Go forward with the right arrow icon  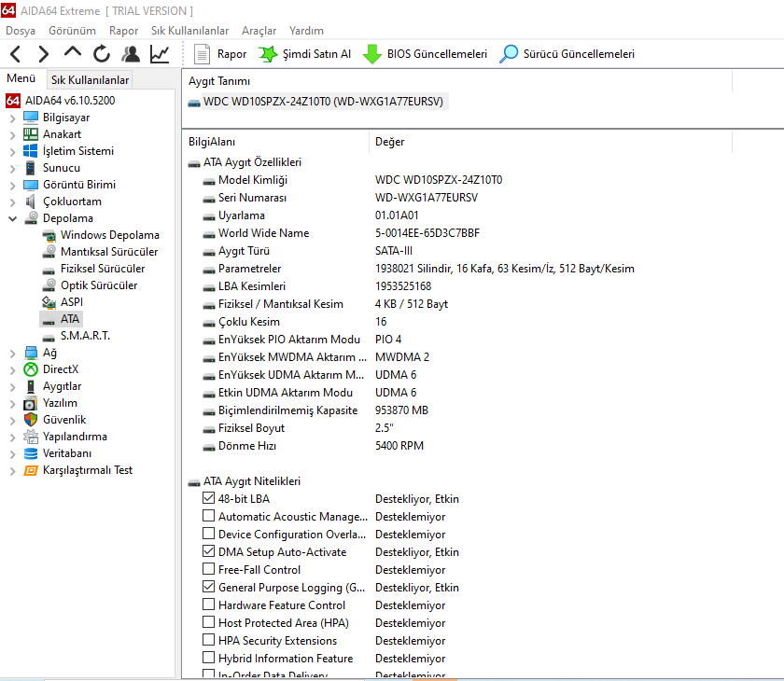pyautogui.click(x=44, y=54)
